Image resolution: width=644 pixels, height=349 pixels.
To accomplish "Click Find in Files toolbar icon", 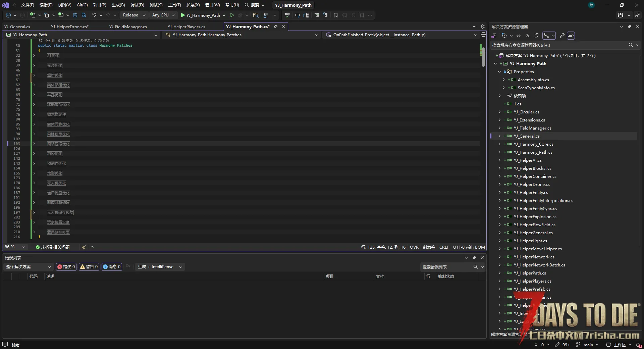I will click(256, 15).
